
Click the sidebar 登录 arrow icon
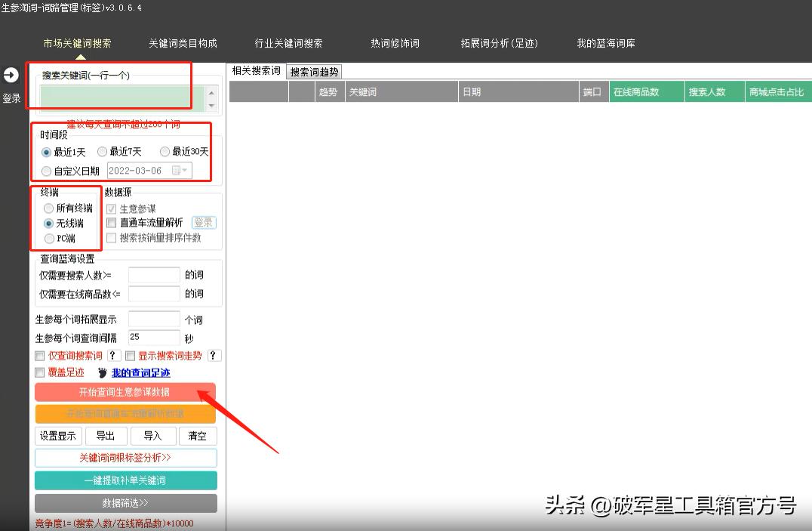click(x=11, y=75)
